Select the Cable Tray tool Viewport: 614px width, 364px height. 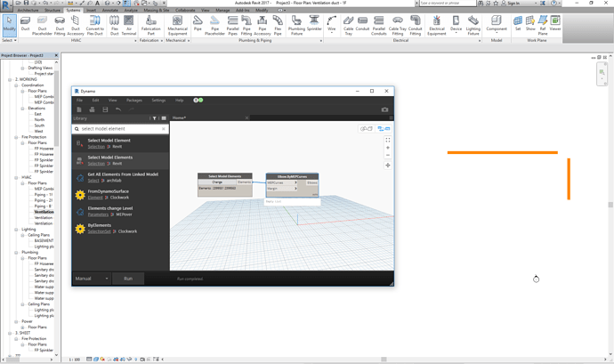click(349, 26)
